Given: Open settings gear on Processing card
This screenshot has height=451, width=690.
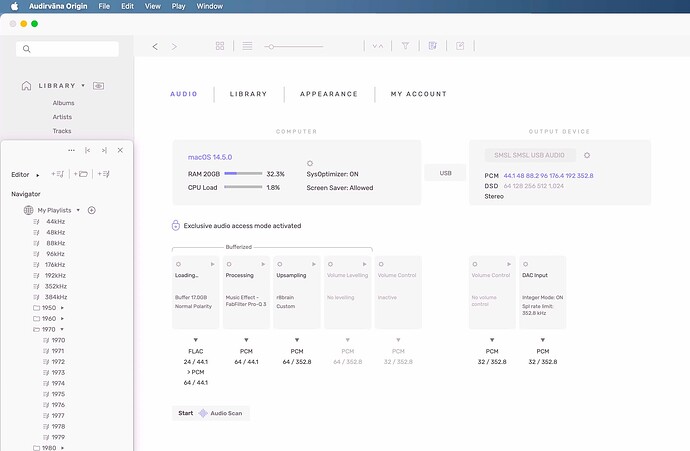Looking at the screenshot, I should (x=229, y=264).
